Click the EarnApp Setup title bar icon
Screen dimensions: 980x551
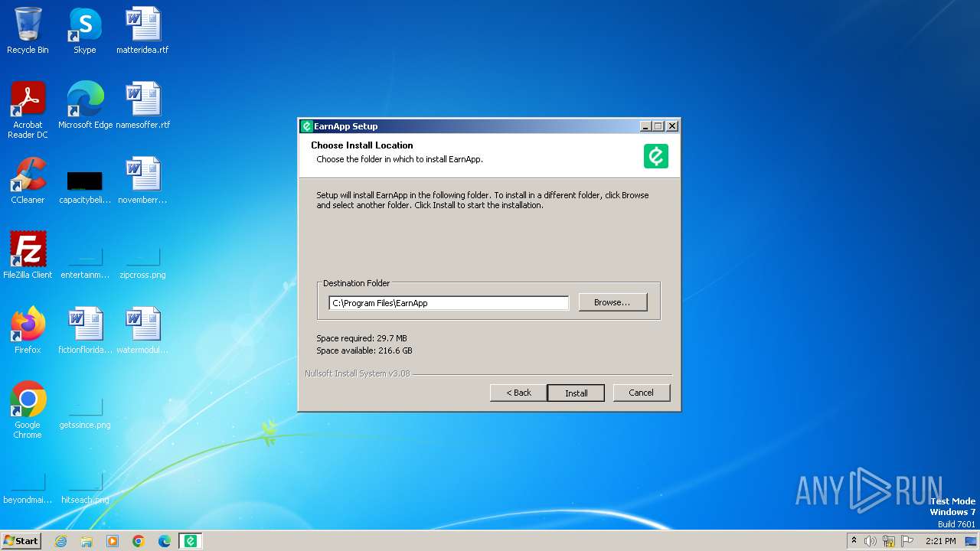[x=307, y=126]
